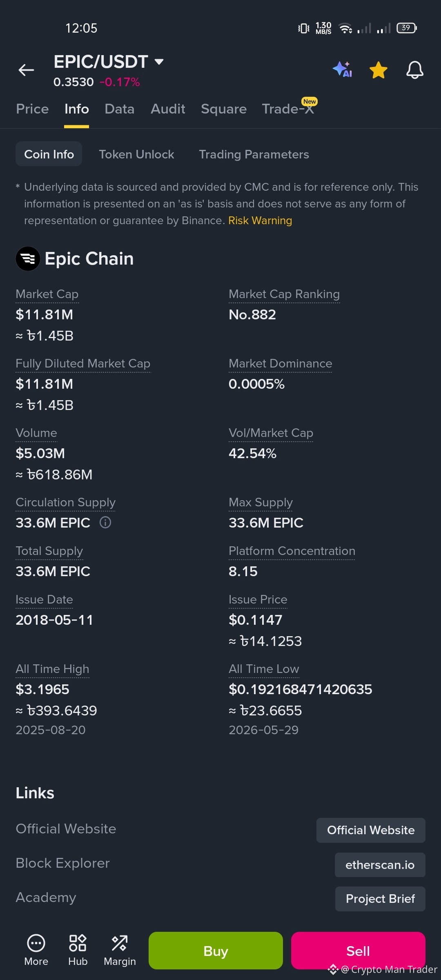Toggle the favorite star icon
The image size is (441, 980).
379,70
